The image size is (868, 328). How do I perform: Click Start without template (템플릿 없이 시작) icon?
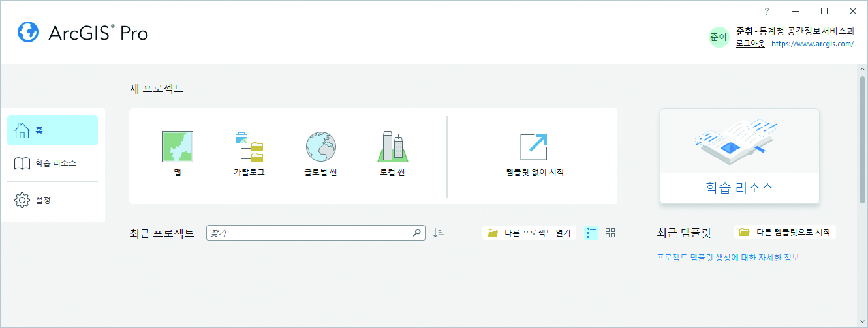(x=533, y=147)
